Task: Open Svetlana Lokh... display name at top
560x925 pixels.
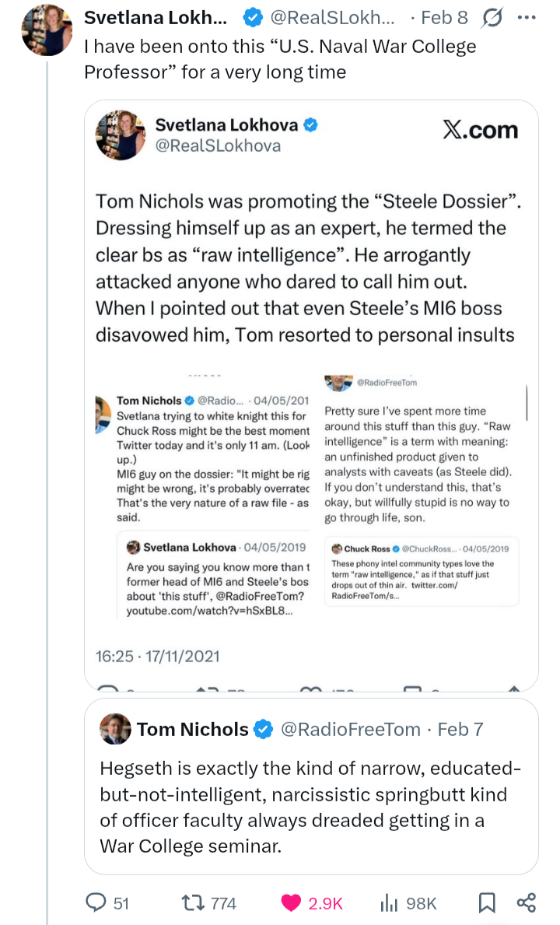Action: coord(156,17)
